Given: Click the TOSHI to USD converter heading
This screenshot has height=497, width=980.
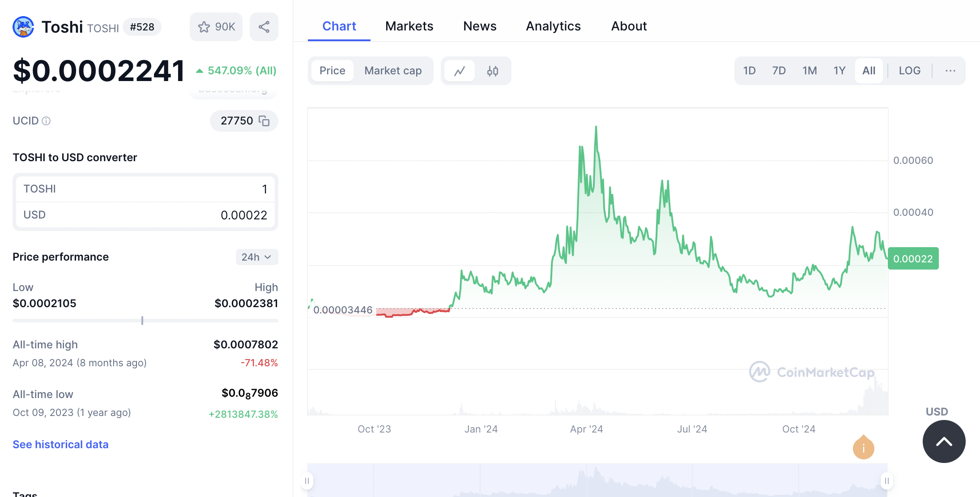Looking at the screenshot, I should coord(75,157).
